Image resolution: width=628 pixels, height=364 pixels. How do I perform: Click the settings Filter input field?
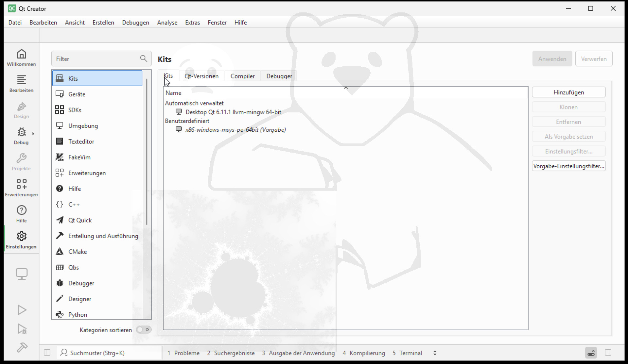click(x=97, y=59)
